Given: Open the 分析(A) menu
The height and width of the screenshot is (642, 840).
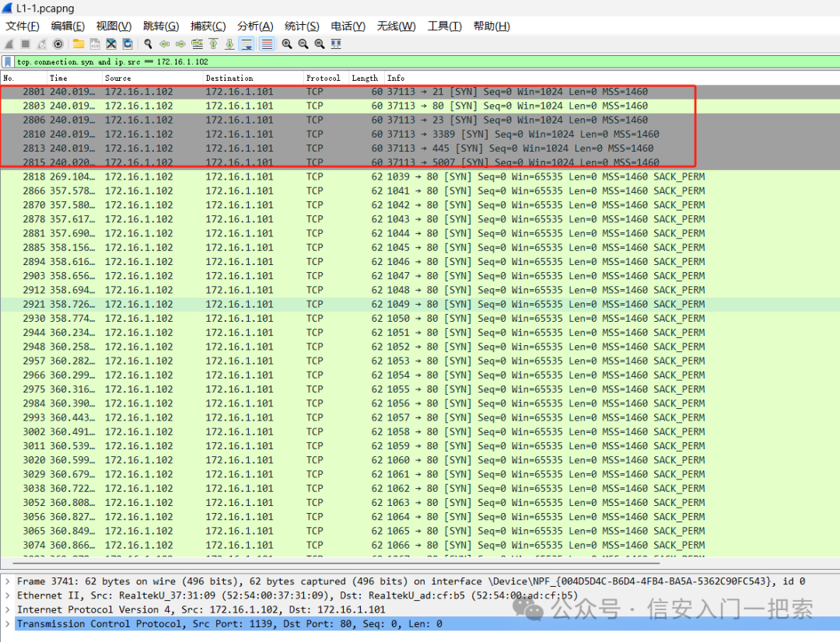Looking at the screenshot, I should coord(255,26).
